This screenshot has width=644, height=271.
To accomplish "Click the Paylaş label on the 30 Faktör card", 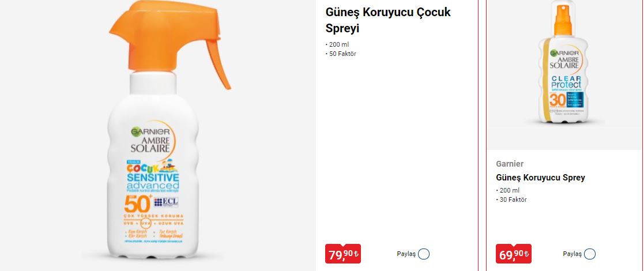I will (x=572, y=254).
